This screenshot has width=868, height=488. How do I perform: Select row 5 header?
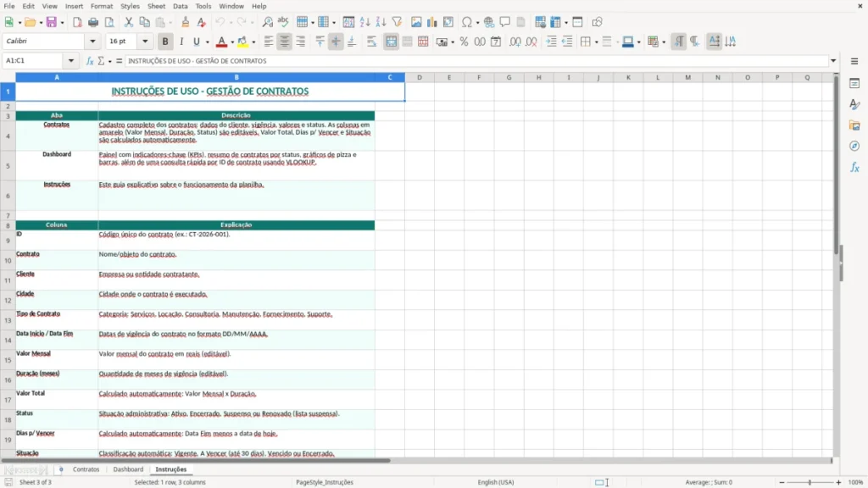(x=8, y=165)
